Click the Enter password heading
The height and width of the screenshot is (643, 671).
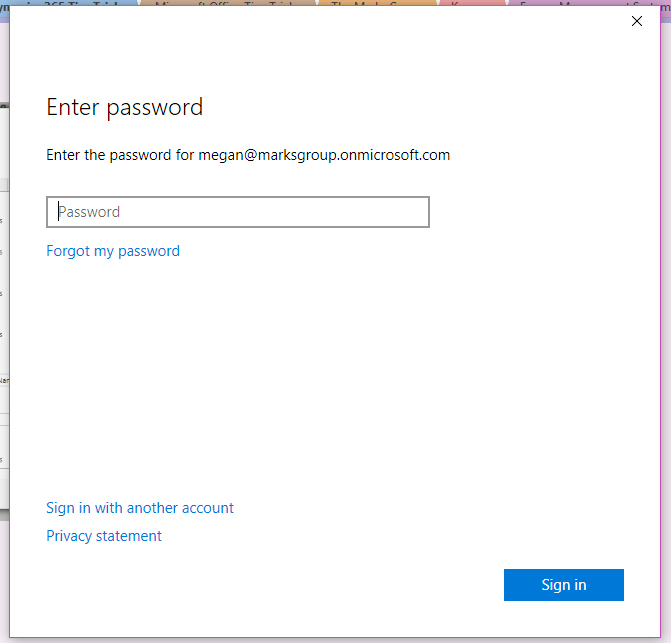tap(125, 107)
